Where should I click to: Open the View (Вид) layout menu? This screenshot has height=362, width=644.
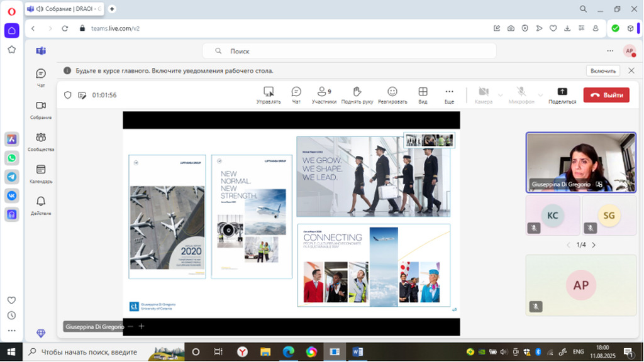(x=423, y=94)
